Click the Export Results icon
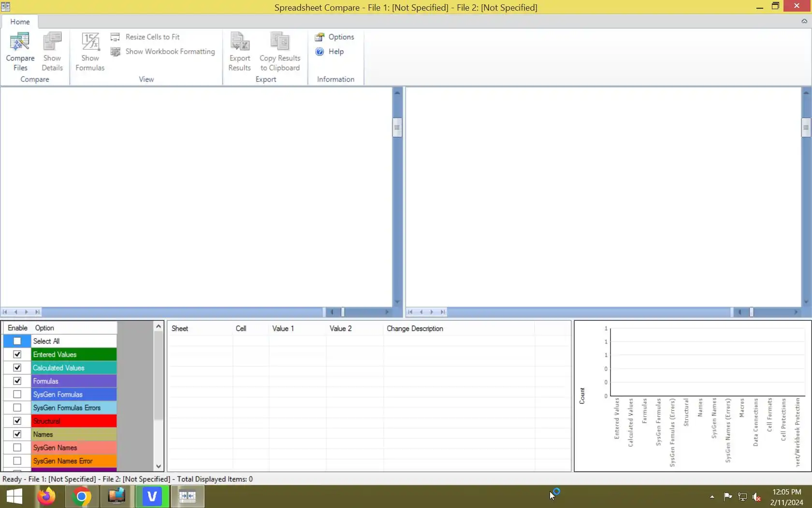Viewport: 812px width, 508px height. 240,42
